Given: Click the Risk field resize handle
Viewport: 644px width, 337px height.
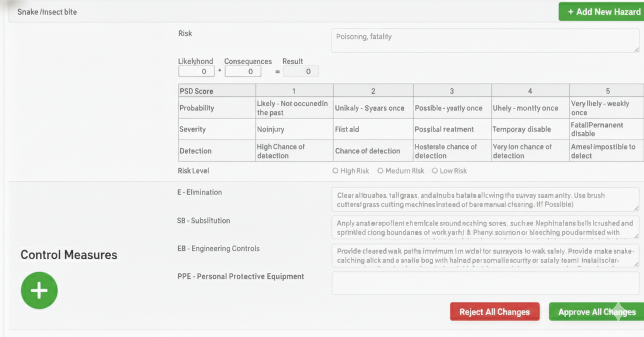Looking at the screenshot, I should 636,49.
